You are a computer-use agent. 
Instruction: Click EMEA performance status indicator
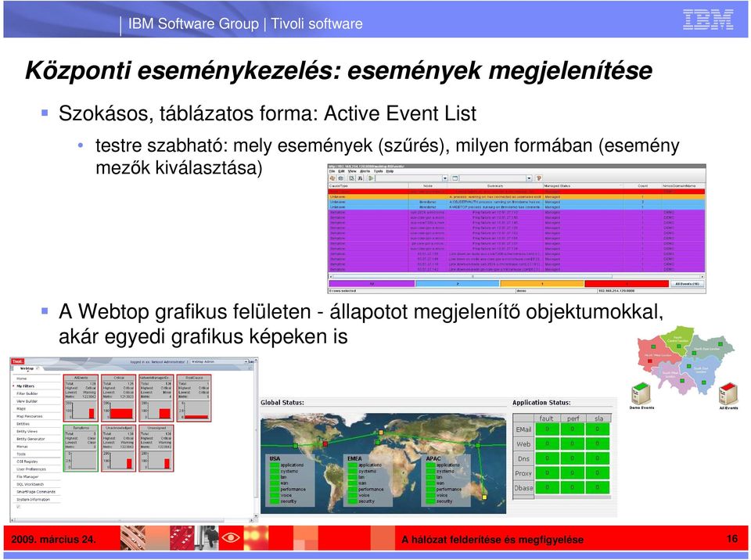[353, 489]
